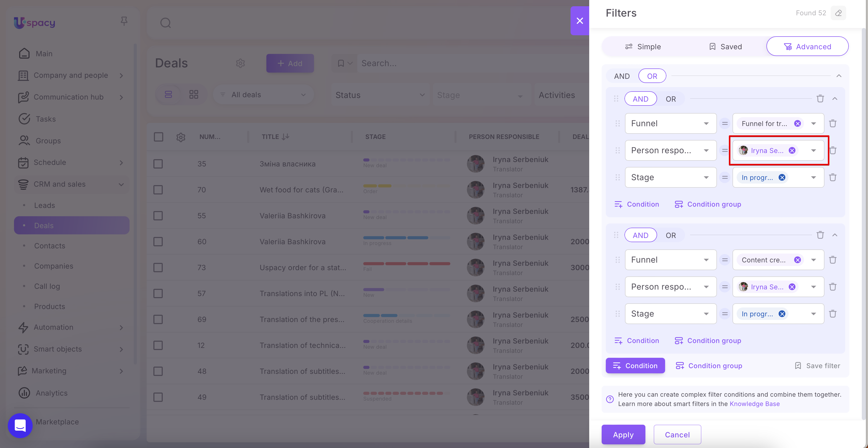Delete the last Stage condition row

(x=833, y=314)
